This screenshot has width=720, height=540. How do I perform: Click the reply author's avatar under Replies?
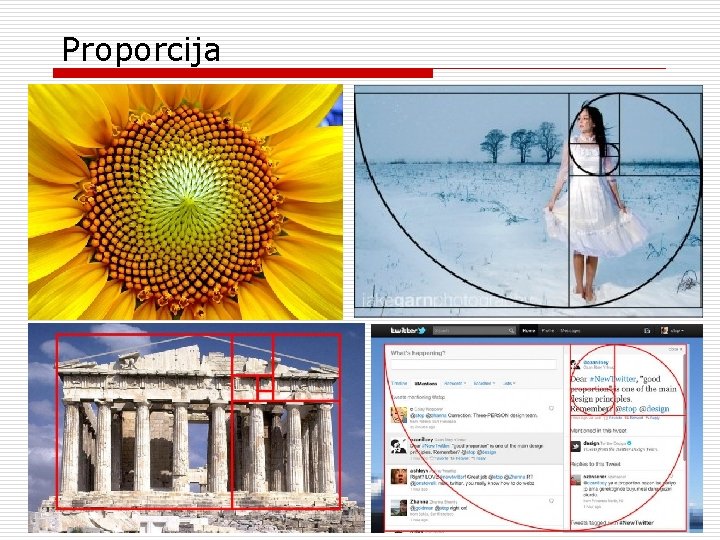click(x=575, y=480)
